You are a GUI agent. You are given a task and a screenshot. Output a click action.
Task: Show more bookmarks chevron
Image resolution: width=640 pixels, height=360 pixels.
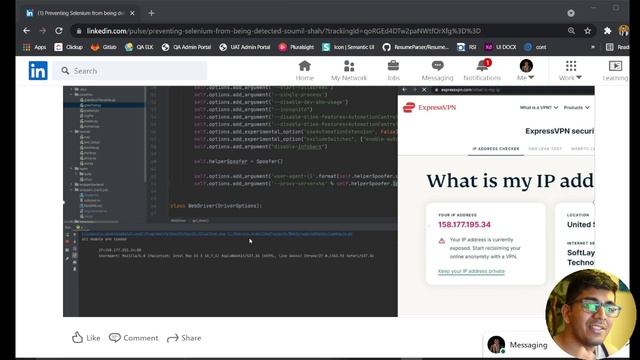click(593, 47)
